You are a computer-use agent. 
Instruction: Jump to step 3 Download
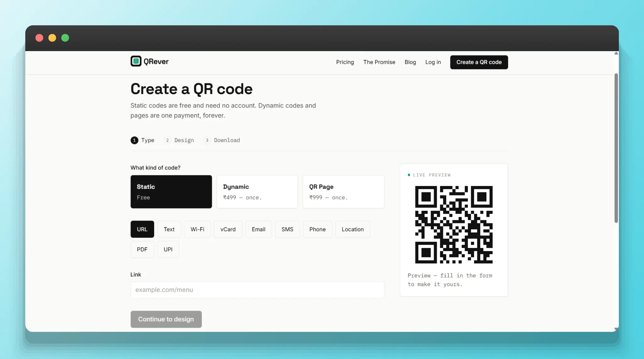click(222, 140)
